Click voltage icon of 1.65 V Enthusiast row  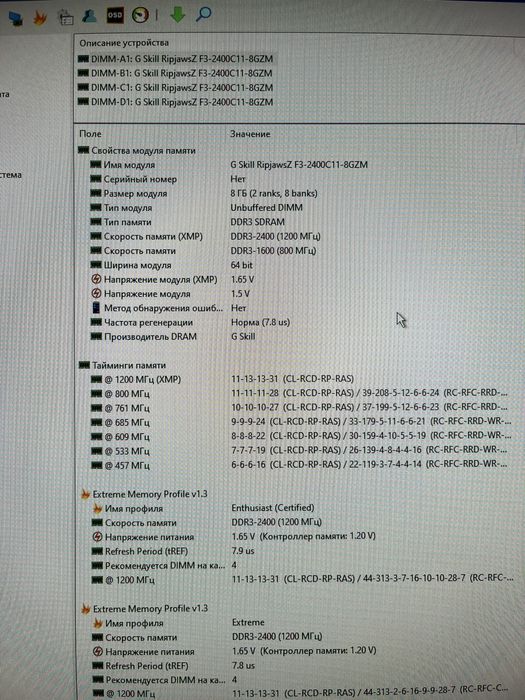[97, 537]
